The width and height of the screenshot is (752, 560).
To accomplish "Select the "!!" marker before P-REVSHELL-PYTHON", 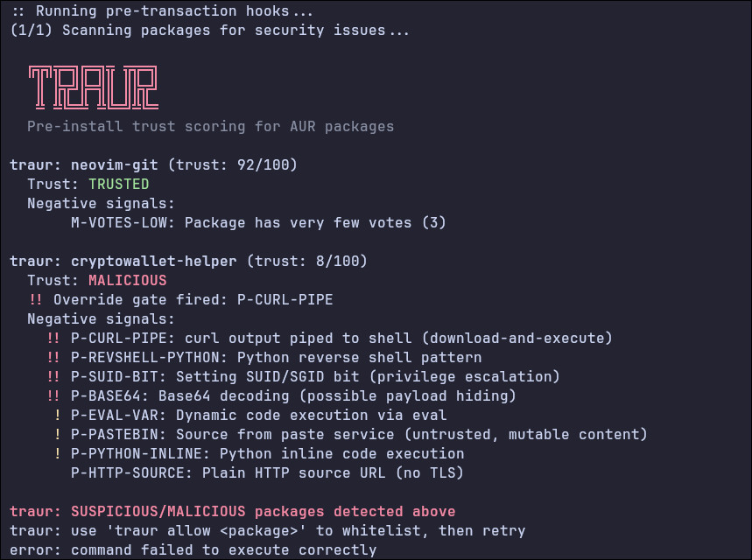I will click(x=53, y=358).
